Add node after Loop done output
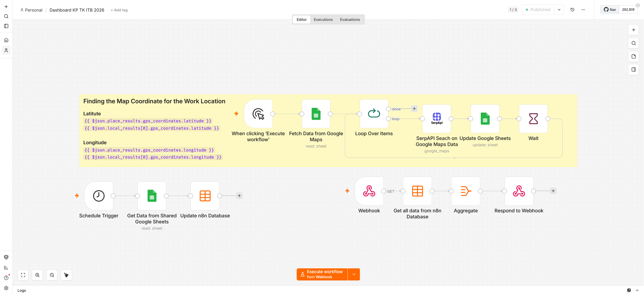 pyautogui.click(x=414, y=109)
